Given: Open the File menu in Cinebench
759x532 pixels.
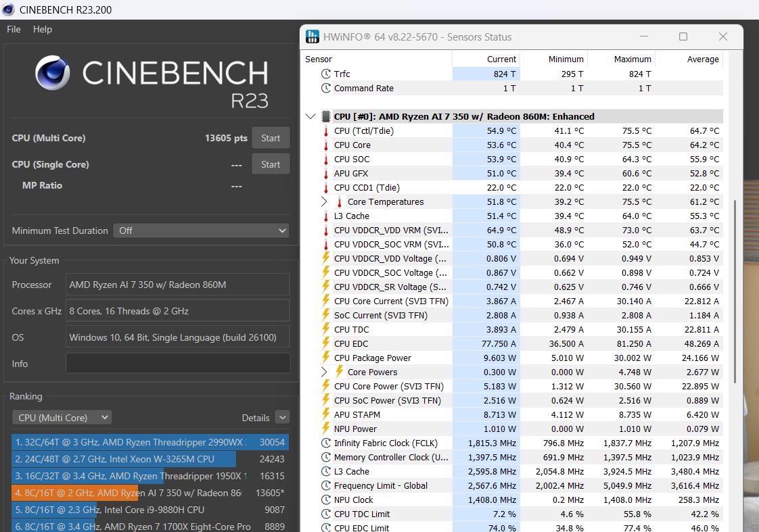Looking at the screenshot, I should [14, 29].
